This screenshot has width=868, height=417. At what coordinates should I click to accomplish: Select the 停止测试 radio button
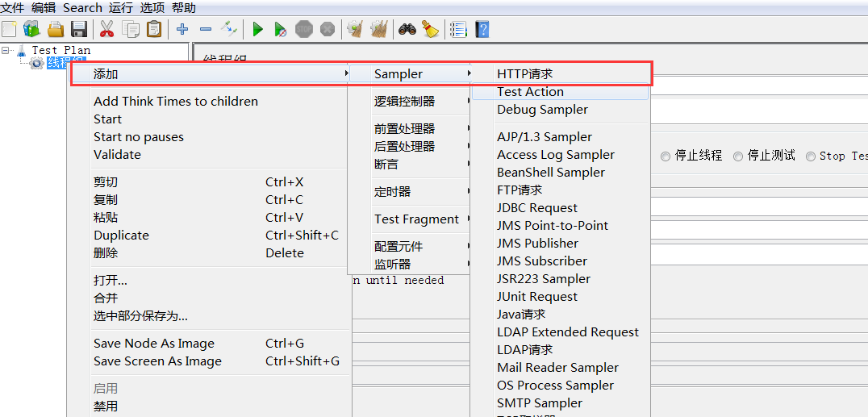point(738,156)
